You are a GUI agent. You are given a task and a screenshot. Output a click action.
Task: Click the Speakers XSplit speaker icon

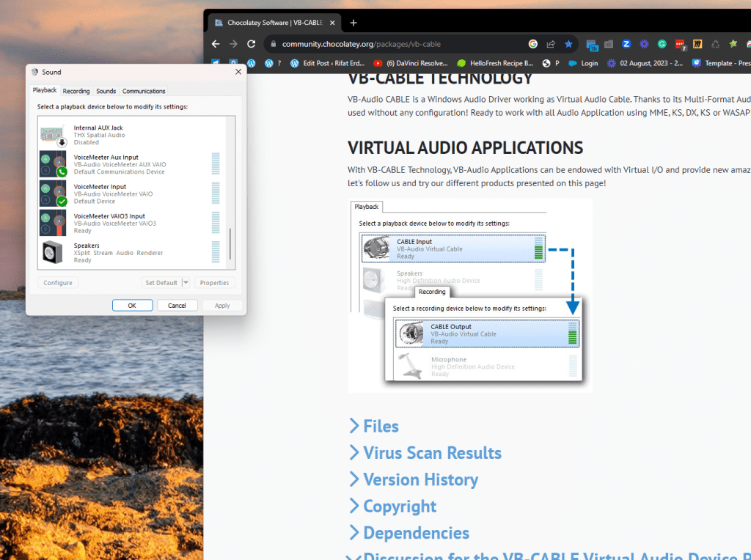pyautogui.click(x=52, y=252)
